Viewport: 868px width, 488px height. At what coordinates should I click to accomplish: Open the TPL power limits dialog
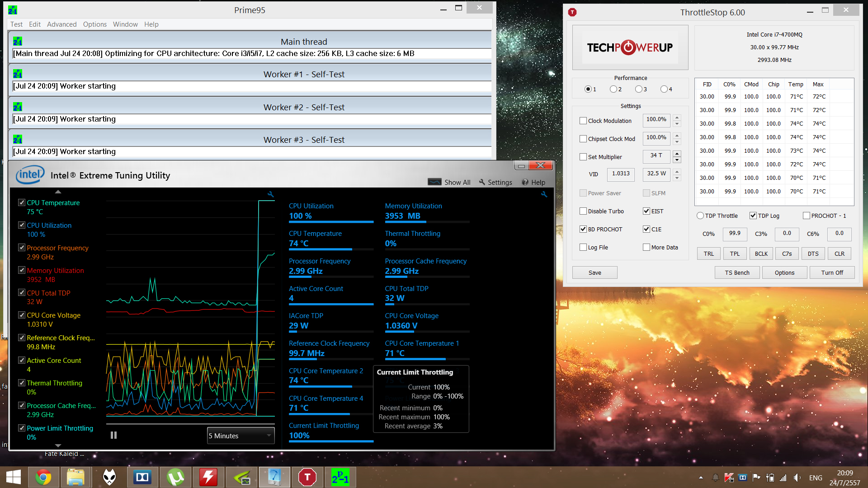click(735, 253)
